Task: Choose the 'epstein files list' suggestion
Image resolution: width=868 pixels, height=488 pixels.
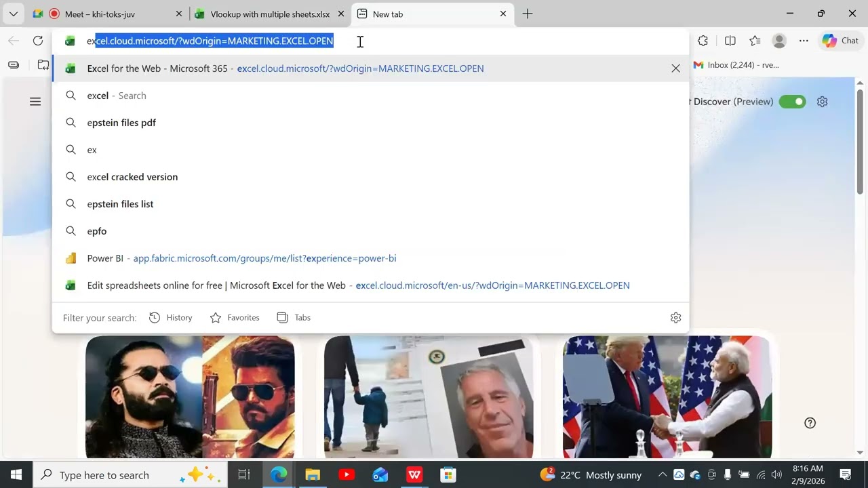Action: [x=370, y=204]
